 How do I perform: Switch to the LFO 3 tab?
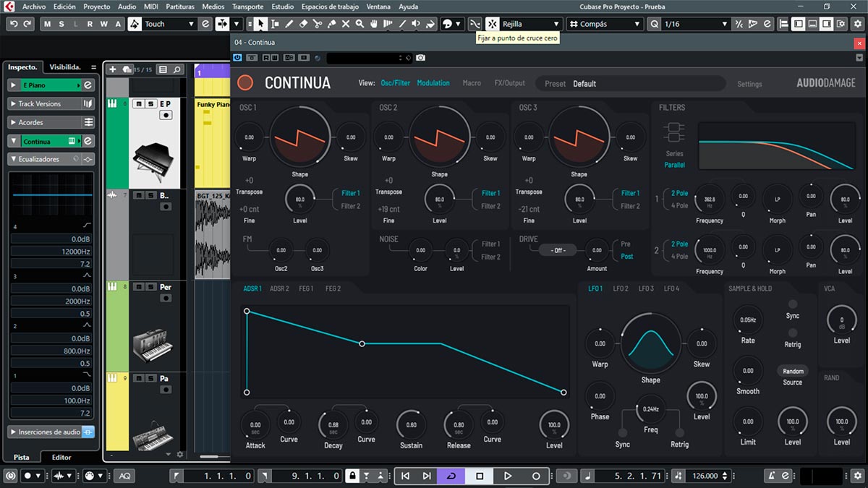point(646,288)
